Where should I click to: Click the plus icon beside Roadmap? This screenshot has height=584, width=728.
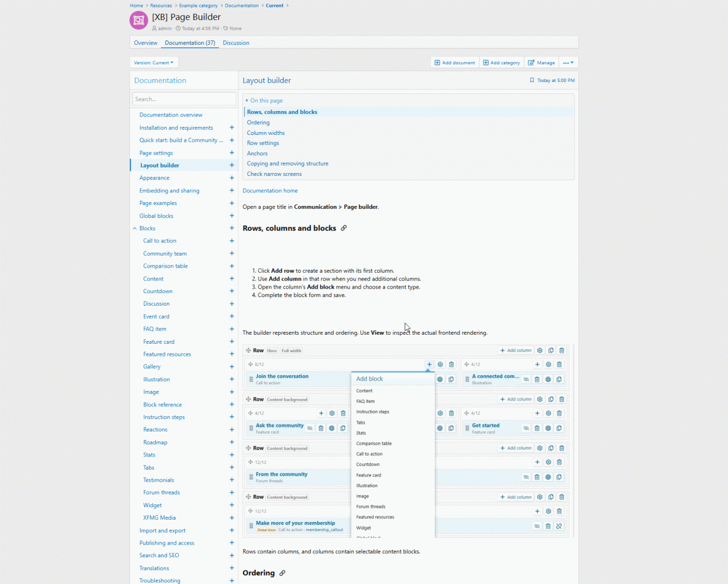(231, 442)
